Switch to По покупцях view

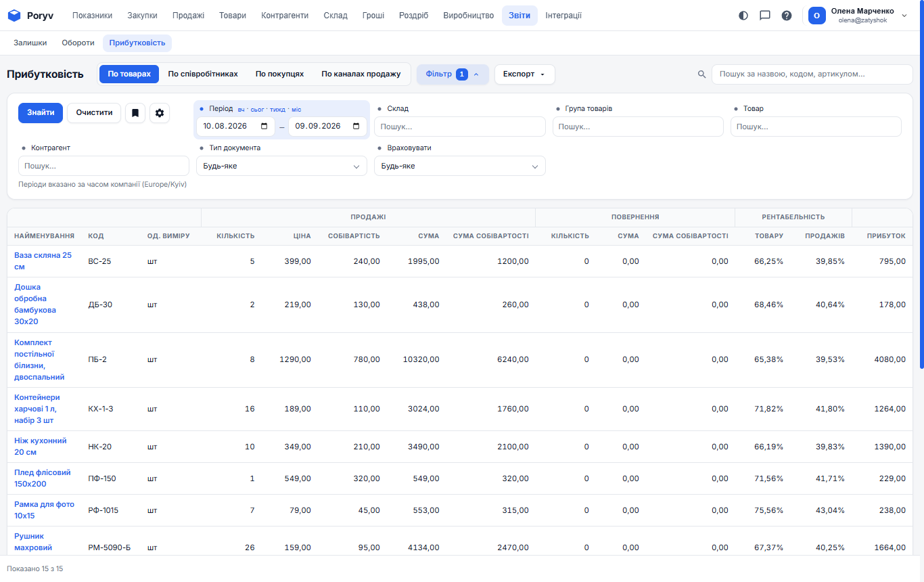(279, 74)
